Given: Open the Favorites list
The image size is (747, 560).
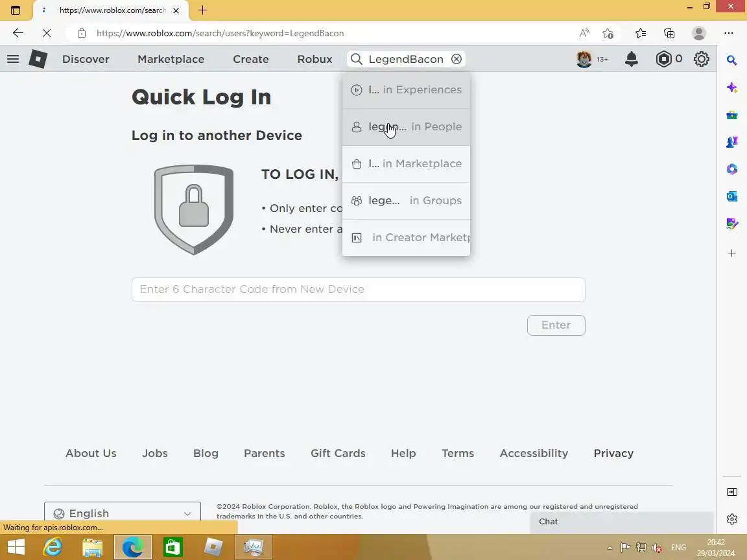Looking at the screenshot, I should tap(641, 33).
